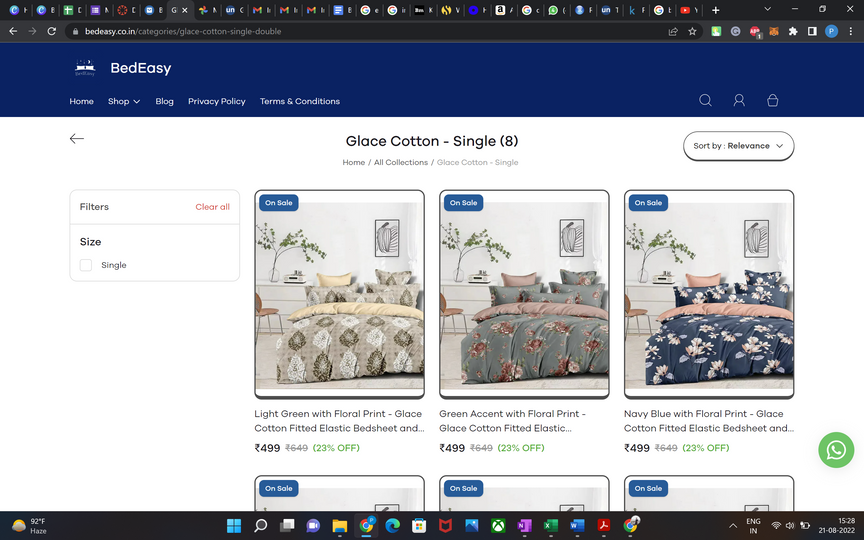The width and height of the screenshot is (864, 540).
Task: Switch to the WhatsApp browser tab
Action: [x=557, y=10]
